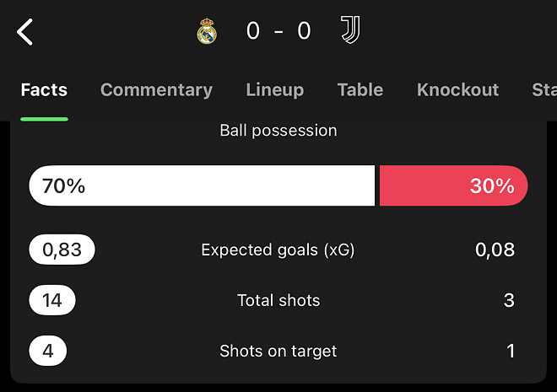Go to the Table tab
This screenshot has width=557, height=392.
(x=360, y=90)
